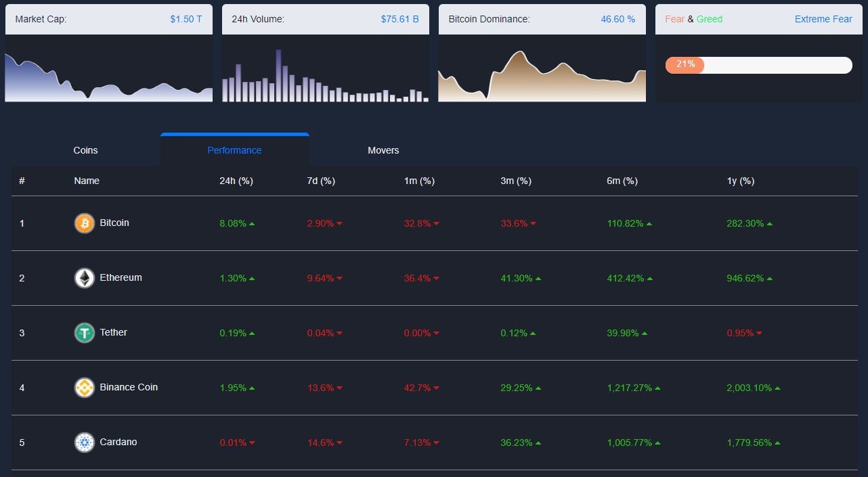Screen dimensions: 868x477
Task: Sort by the 1y (%) column header
Action: pyautogui.click(x=740, y=181)
